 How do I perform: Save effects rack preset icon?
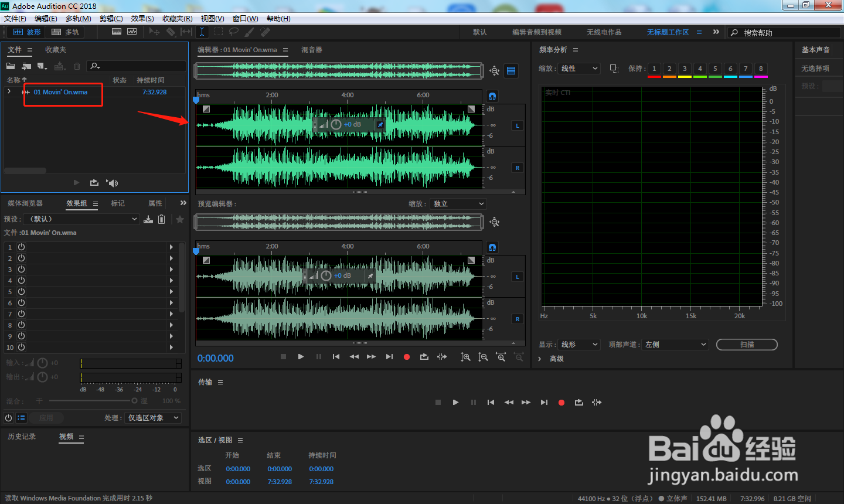tap(148, 219)
